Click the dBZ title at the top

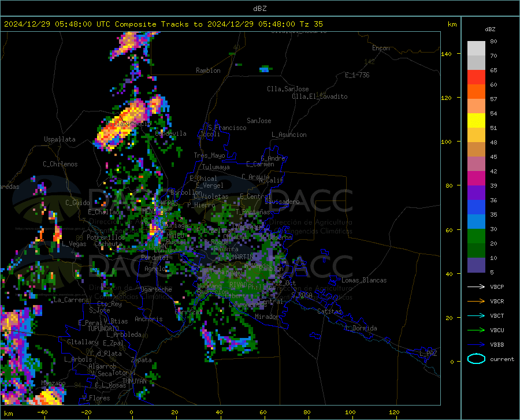(x=259, y=9)
